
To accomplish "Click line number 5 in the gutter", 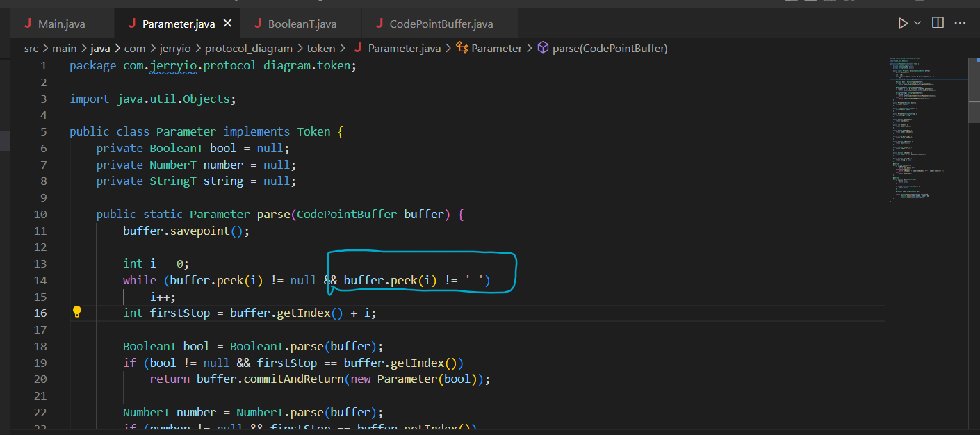I will 44,131.
